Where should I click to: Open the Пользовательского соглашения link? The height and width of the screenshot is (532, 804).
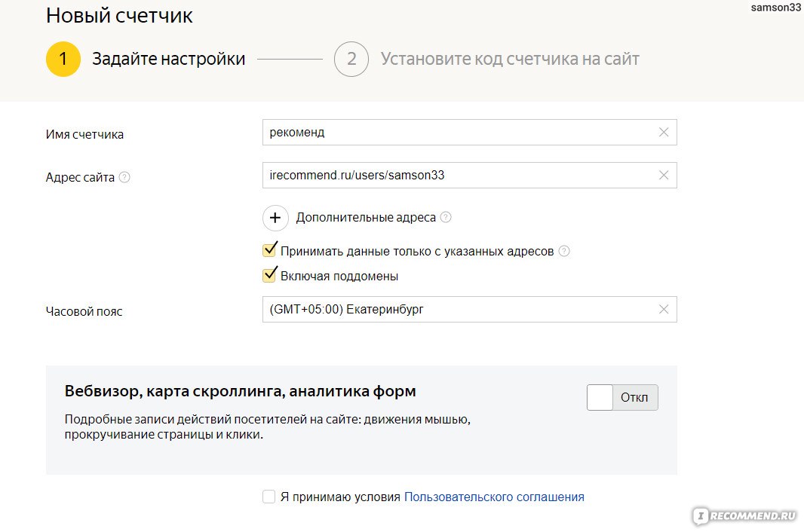[x=494, y=497]
